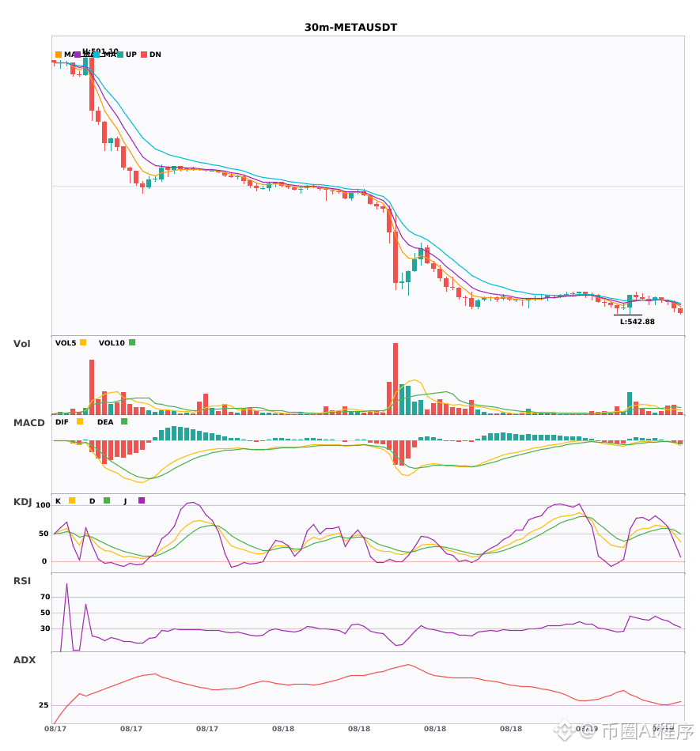
Task: Select the DEA legend text
Action: click(105, 422)
